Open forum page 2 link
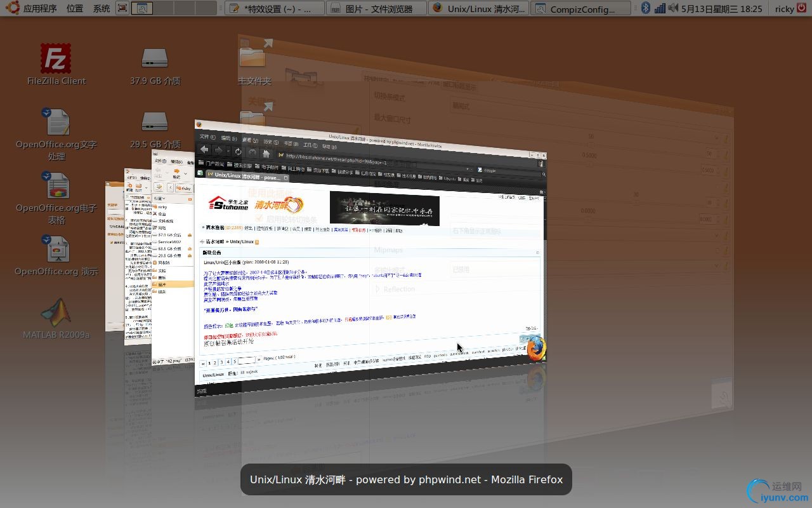 [214, 363]
